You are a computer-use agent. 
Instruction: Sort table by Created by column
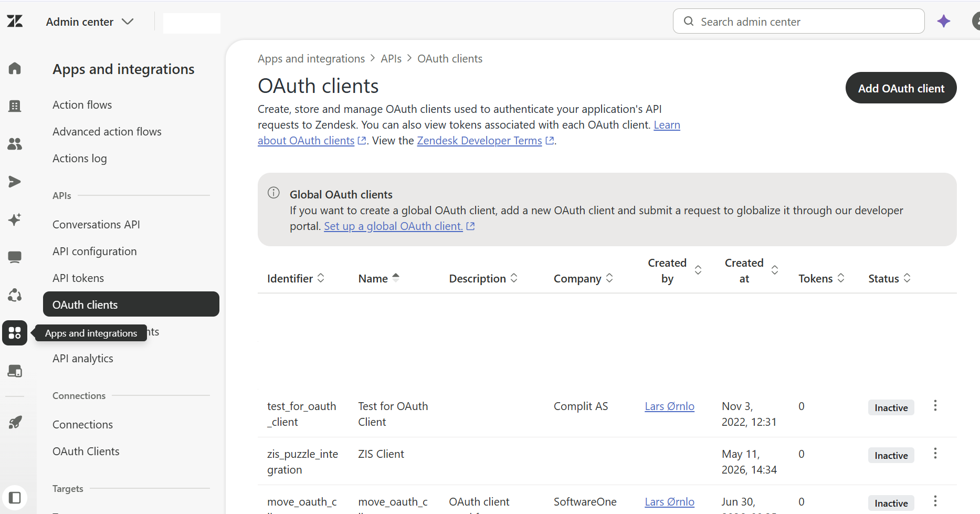pyautogui.click(x=675, y=270)
